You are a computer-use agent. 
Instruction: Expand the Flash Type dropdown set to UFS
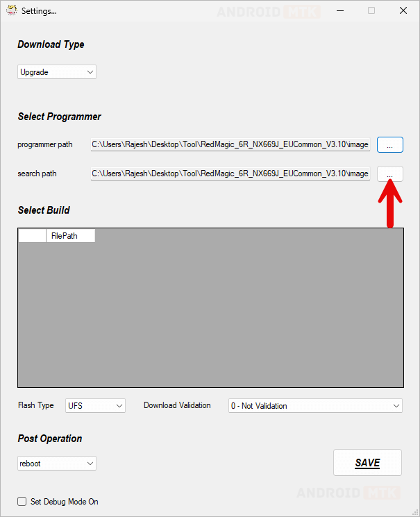95,405
